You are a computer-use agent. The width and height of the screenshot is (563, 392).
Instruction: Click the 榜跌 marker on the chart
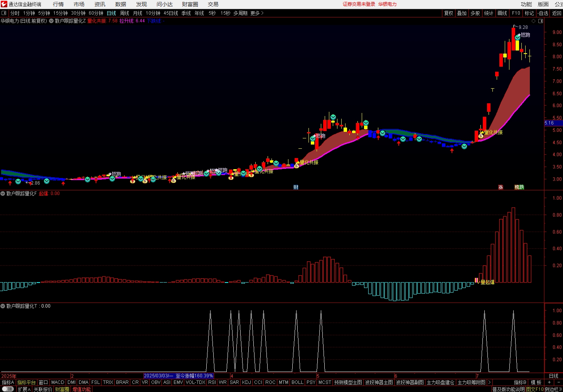point(519,187)
